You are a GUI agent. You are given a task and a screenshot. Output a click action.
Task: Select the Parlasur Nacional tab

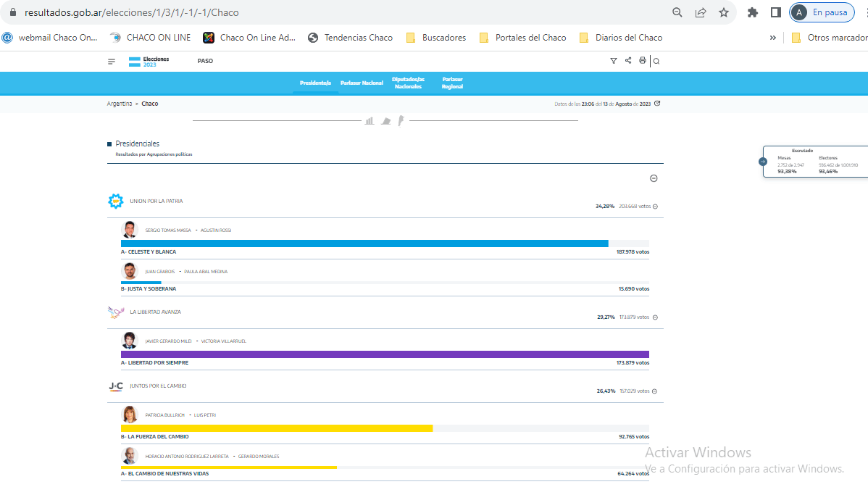tap(362, 83)
